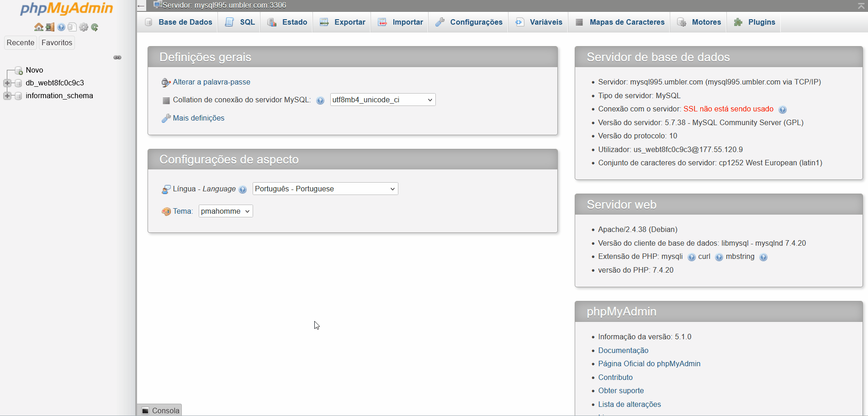Click the palette icon beside Tema

click(x=166, y=211)
